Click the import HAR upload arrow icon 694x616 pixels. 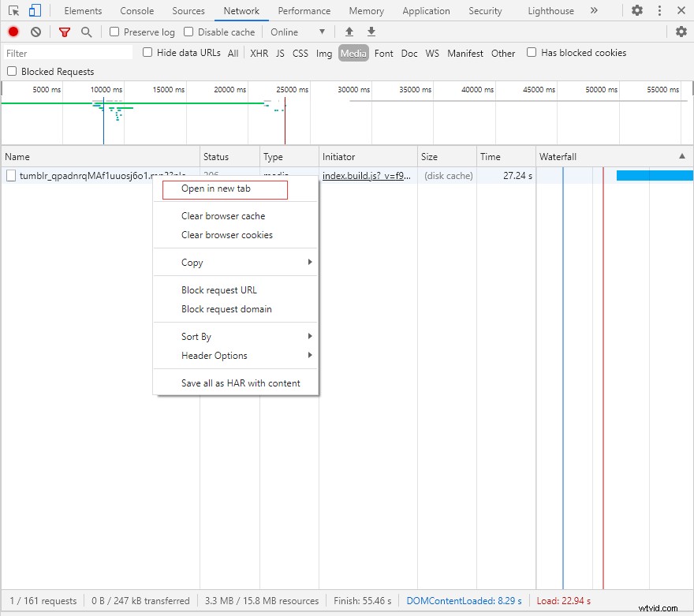click(349, 32)
